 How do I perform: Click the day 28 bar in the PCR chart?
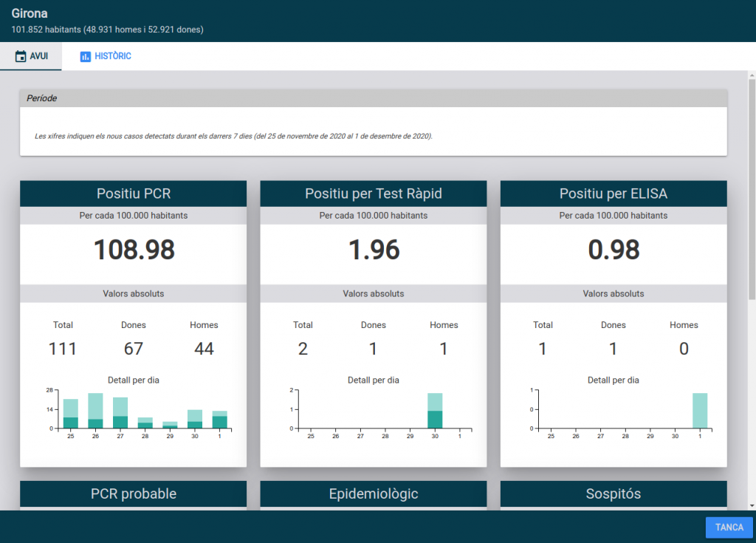tap(145, 423)
